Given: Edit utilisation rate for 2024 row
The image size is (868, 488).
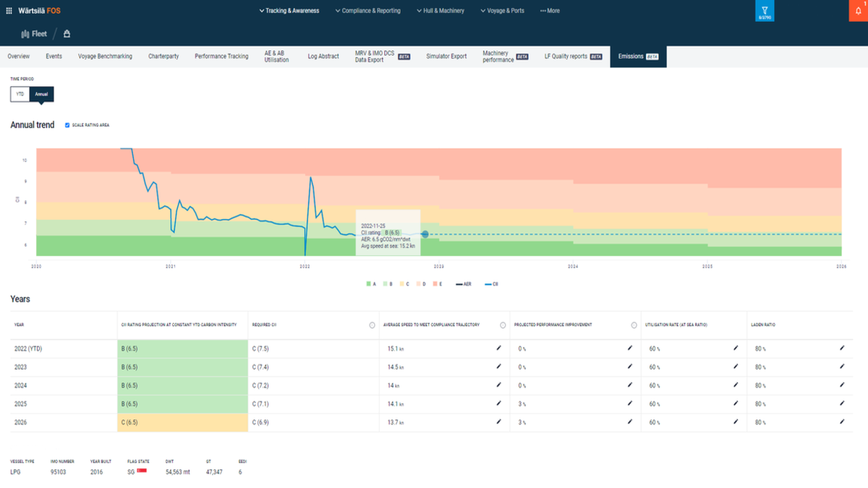Looking at the screenshot, I should pyautogui.click(x=736, y=385).
